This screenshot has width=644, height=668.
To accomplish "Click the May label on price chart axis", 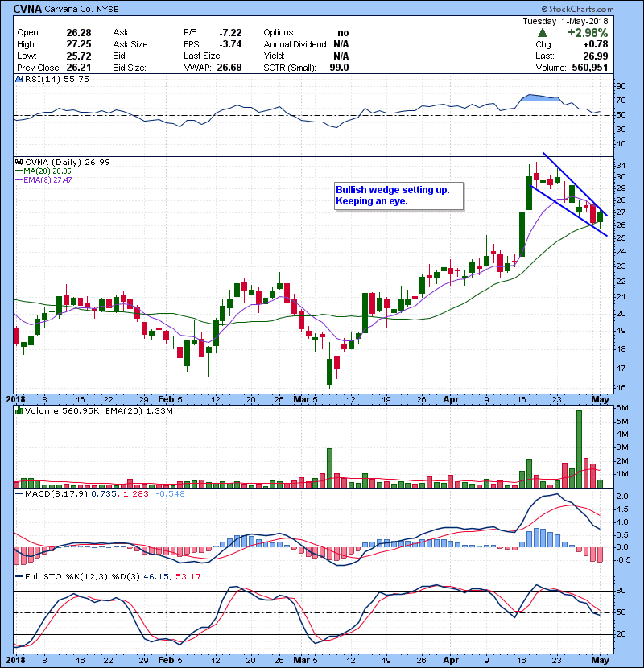I will (x=600, y=399).
